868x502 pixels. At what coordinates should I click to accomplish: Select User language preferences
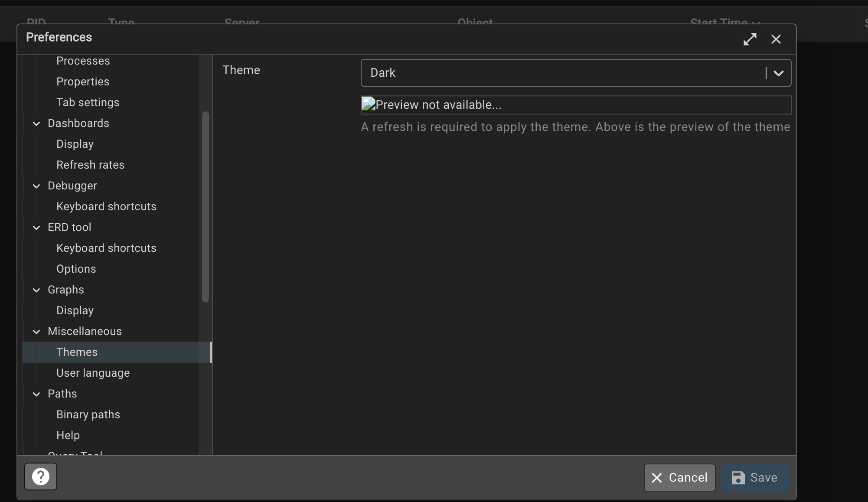93,373
